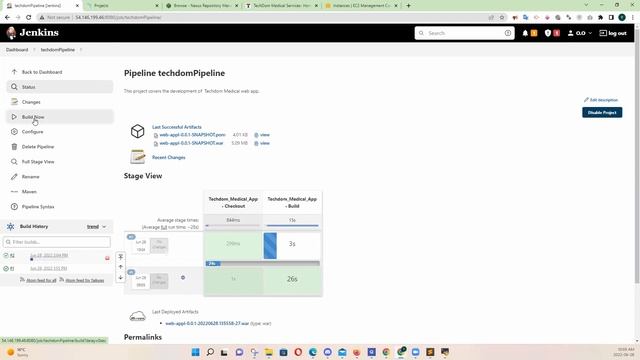Open the notifications bell icon
The width and height of the screenshot is (640, 360).
click(525, 33)
